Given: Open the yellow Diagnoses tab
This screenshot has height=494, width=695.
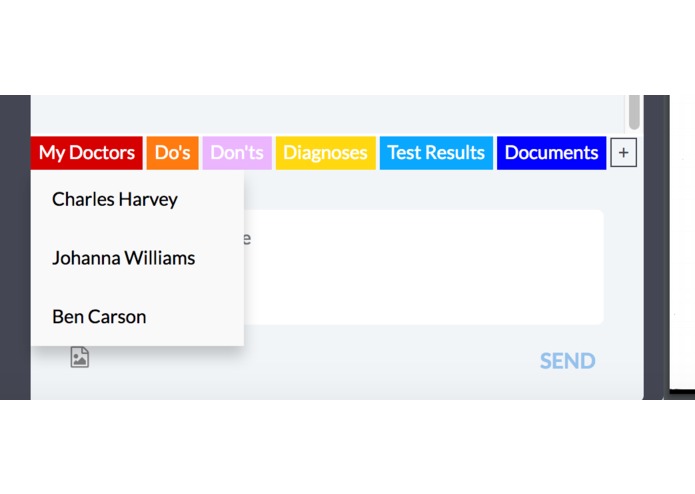Looking at the screenshot, I should pyautogui.click(x=326, y=153).
